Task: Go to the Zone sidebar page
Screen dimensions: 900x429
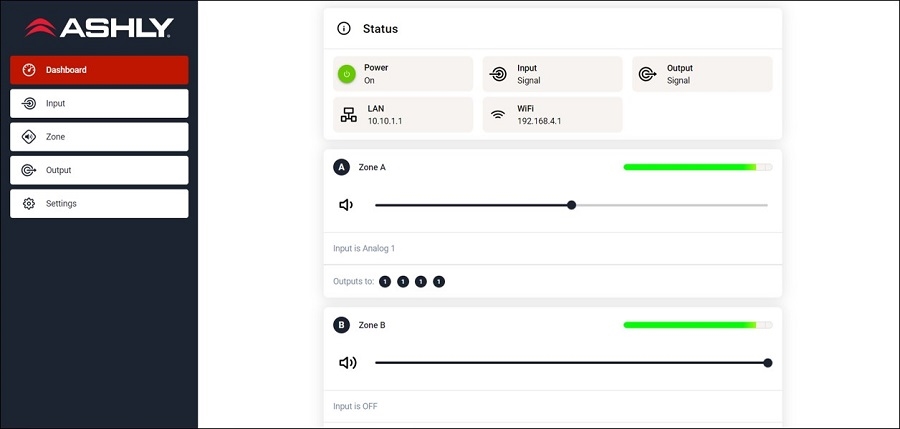Action: [99, 137]
